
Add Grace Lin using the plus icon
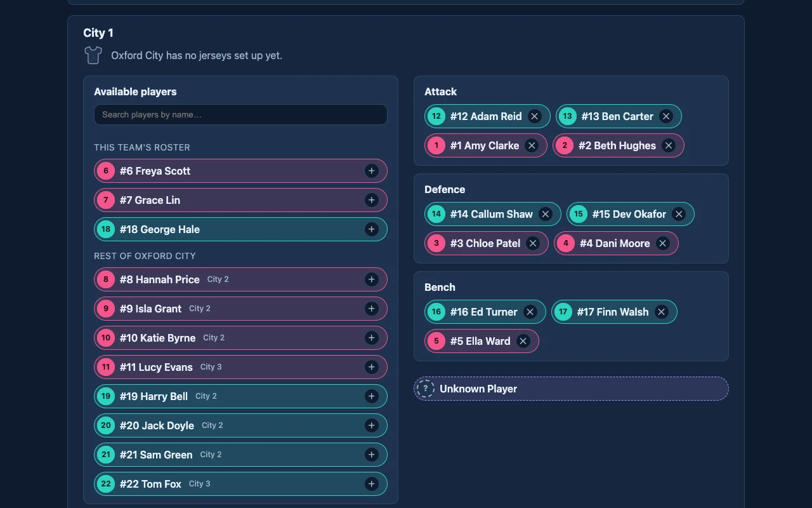point(372,200)
